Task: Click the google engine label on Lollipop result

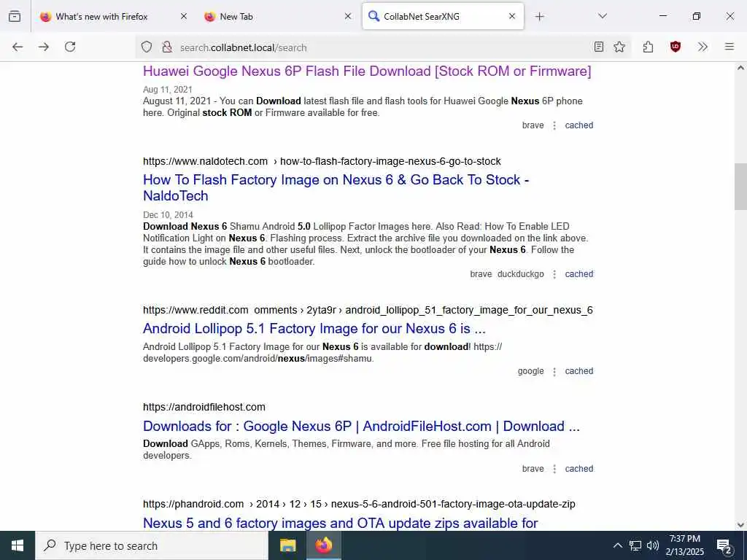Action: 531,371
